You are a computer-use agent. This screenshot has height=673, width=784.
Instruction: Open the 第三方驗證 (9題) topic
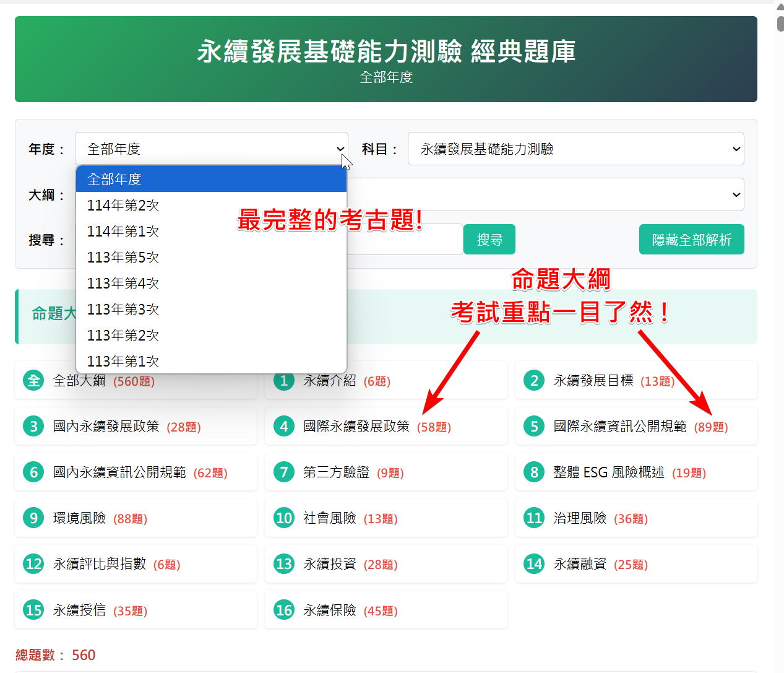[386, 472]
